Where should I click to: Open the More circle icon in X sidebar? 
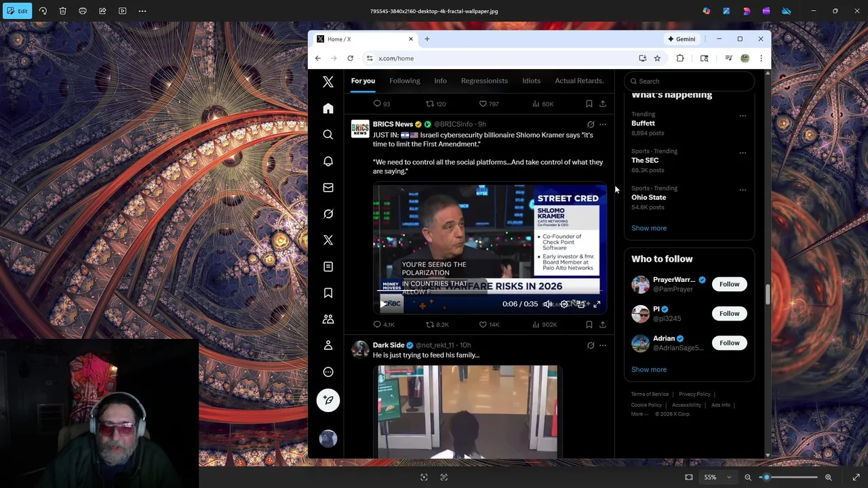click(x=328, y=372)
